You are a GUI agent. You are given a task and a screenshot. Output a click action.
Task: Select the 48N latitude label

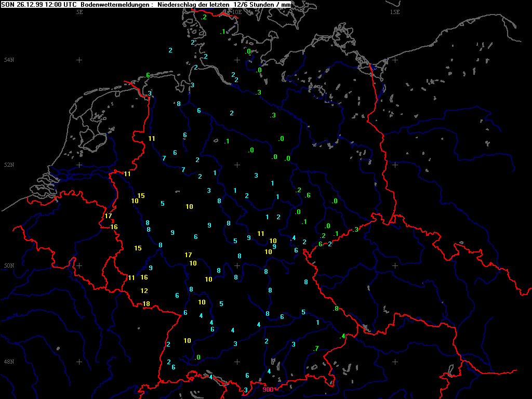pyautogui.click(x=8, y=362)
